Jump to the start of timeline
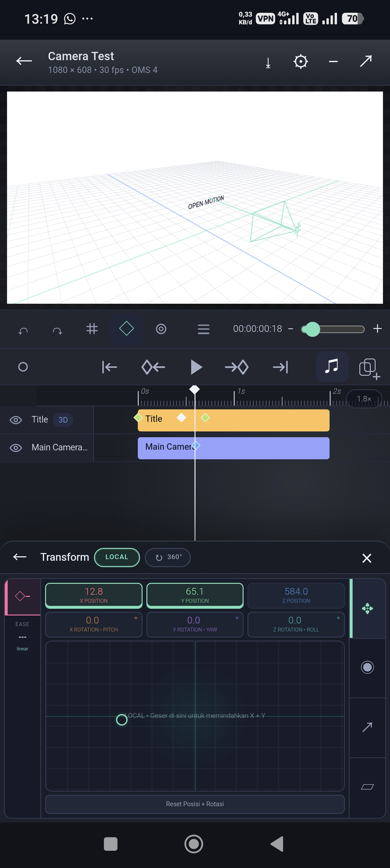The width and height of the screenshot is (390, 868). tap(109, 367)
